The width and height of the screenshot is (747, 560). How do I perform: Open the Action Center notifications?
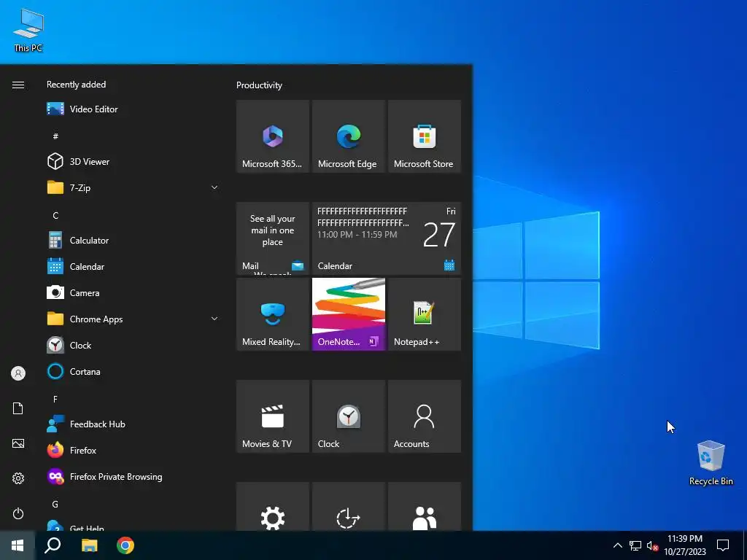click(723, 545)
